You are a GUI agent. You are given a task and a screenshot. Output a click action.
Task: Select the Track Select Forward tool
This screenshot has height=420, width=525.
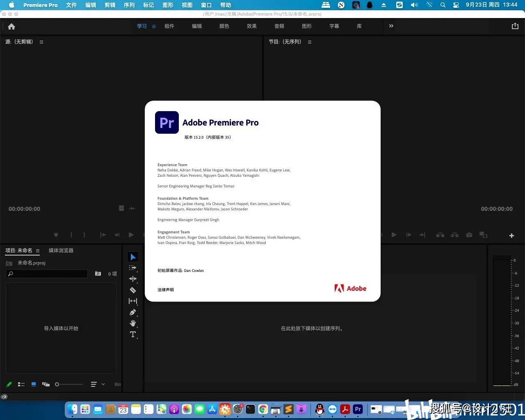pyautogui.click(x=132, y=268)
